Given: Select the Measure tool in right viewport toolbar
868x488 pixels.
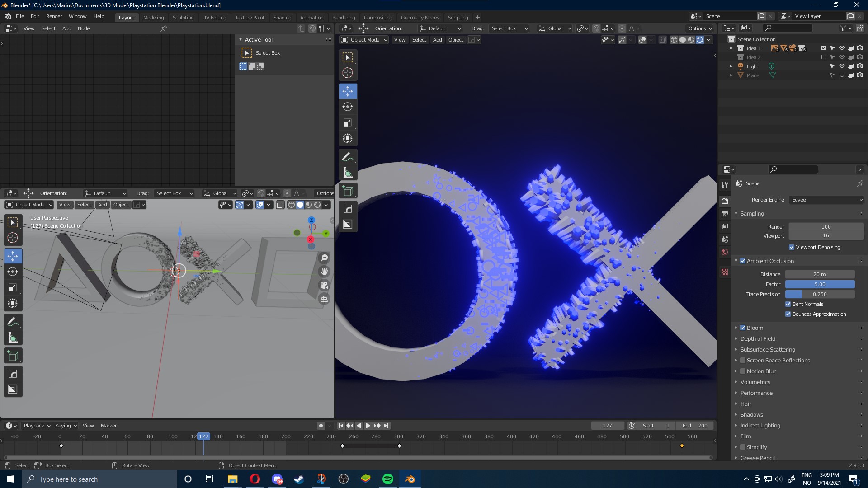Looking at the screenshot, I should (x=348, y=173).
